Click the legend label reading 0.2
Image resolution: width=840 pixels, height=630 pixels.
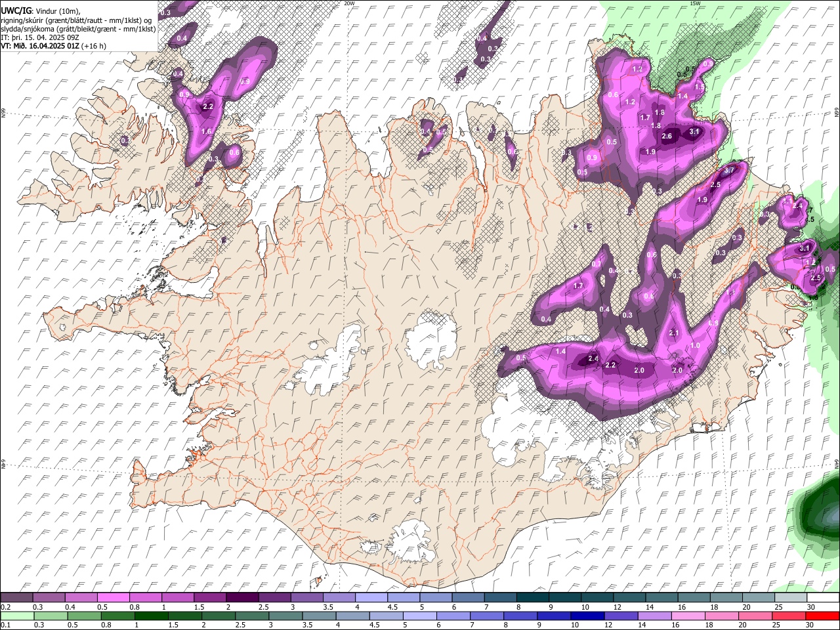[x=5, y=607]
